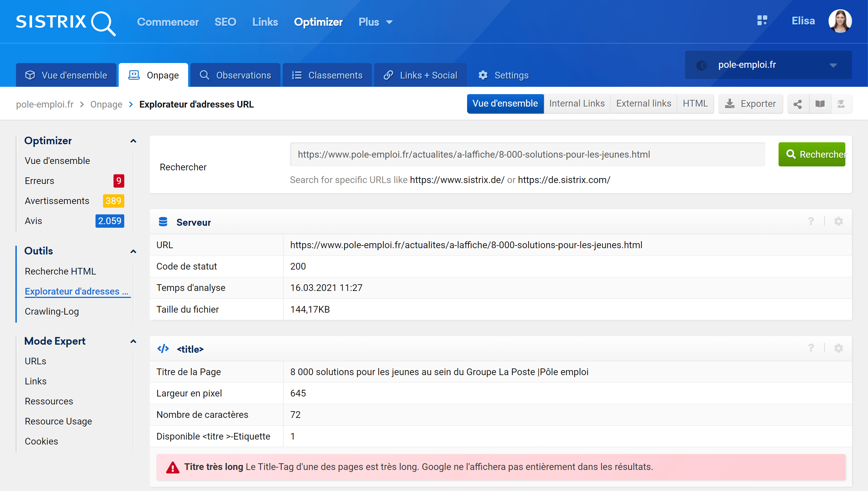Select the blue Vue d'ensemble view button
Screen dimensions: 868x491
[x=505, y=104]
